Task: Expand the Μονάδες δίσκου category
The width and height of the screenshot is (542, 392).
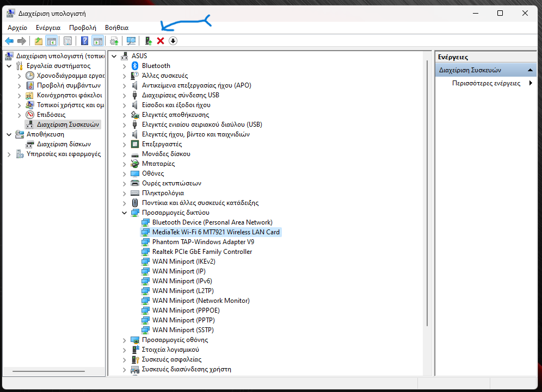Action: [125, 154]
